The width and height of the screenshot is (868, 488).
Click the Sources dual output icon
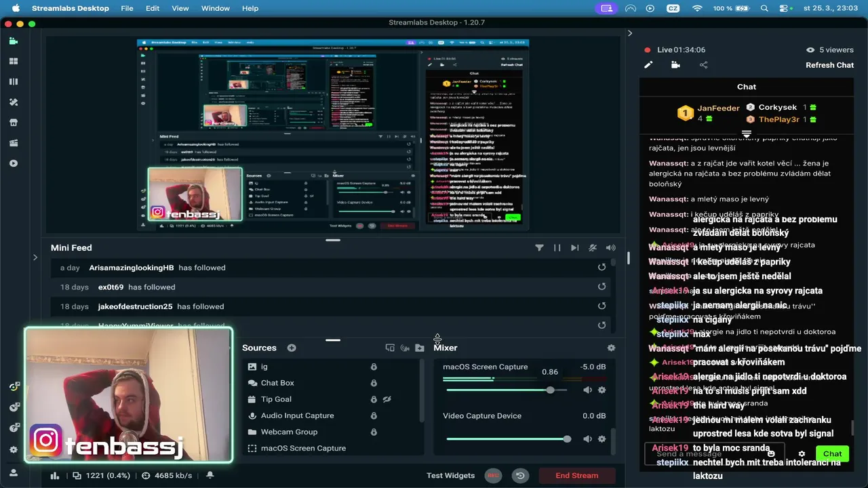(x=390, y=348)
